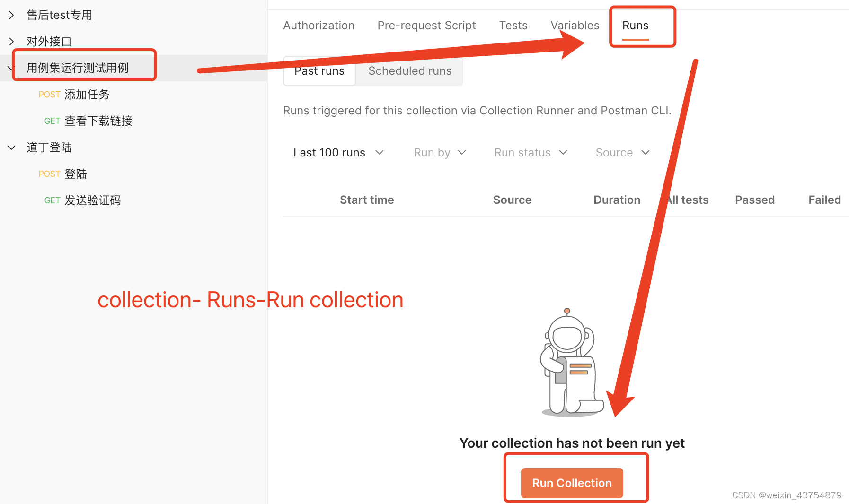The height and width of the screenshot is (504, 849).
Task: Click the Source column header
Action: click(513, 200)
